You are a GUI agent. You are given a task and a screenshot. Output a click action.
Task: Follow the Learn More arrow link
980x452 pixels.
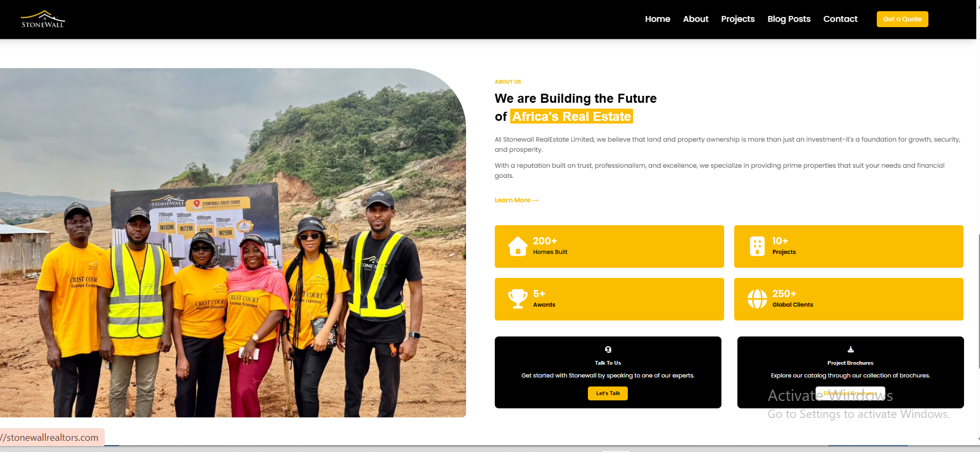click(517, 200)
